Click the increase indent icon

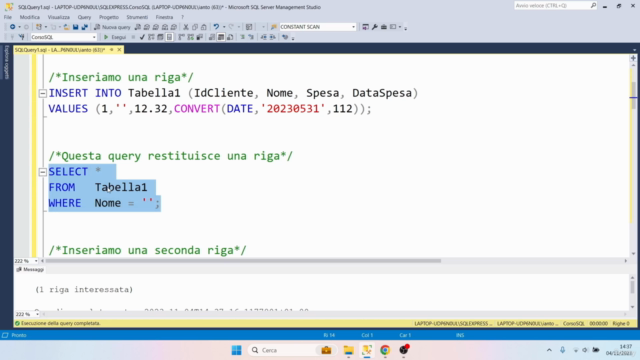(273, 37)
